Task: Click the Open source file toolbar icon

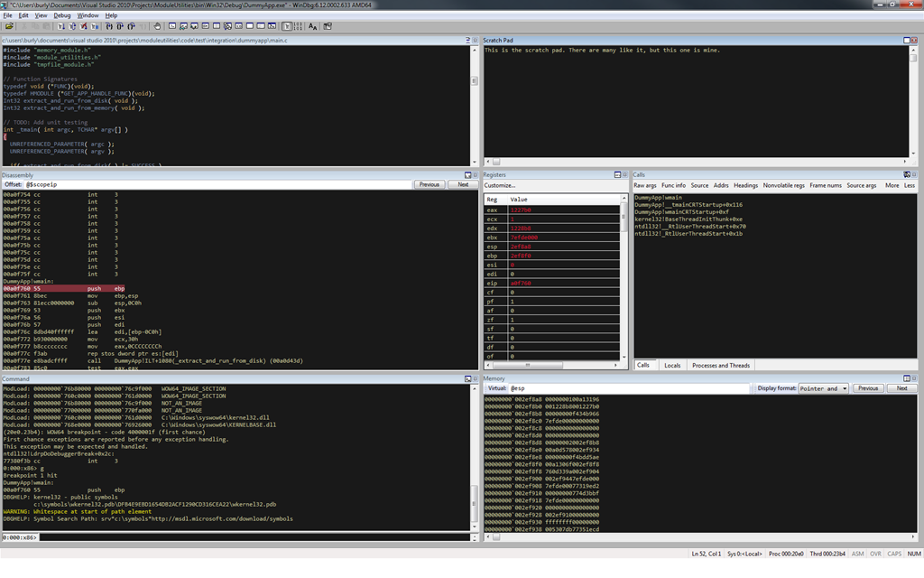Action: point(9,26)
